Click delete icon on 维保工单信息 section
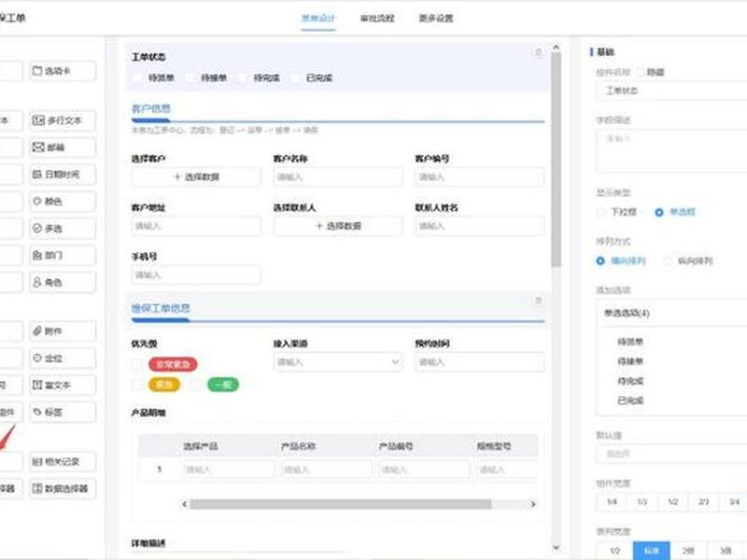 539,301
